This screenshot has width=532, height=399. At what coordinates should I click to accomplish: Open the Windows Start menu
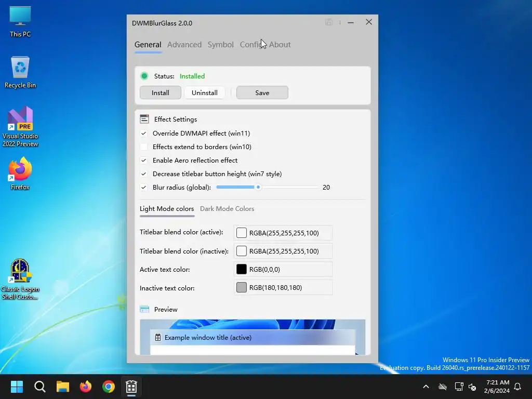coord(17,387)
